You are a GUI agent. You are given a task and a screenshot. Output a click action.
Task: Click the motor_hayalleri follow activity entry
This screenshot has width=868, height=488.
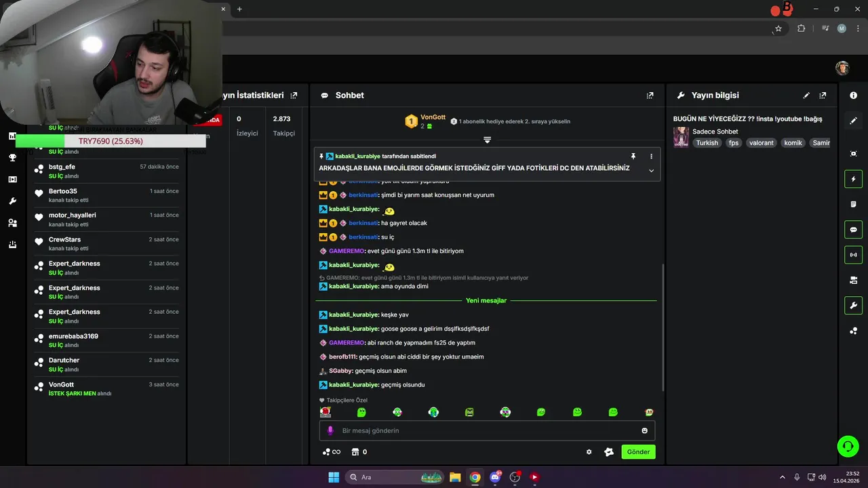pos(106,220)
